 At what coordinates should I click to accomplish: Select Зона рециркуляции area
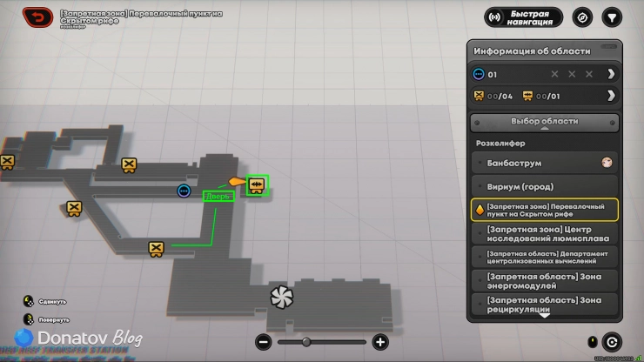pos(545,304)
